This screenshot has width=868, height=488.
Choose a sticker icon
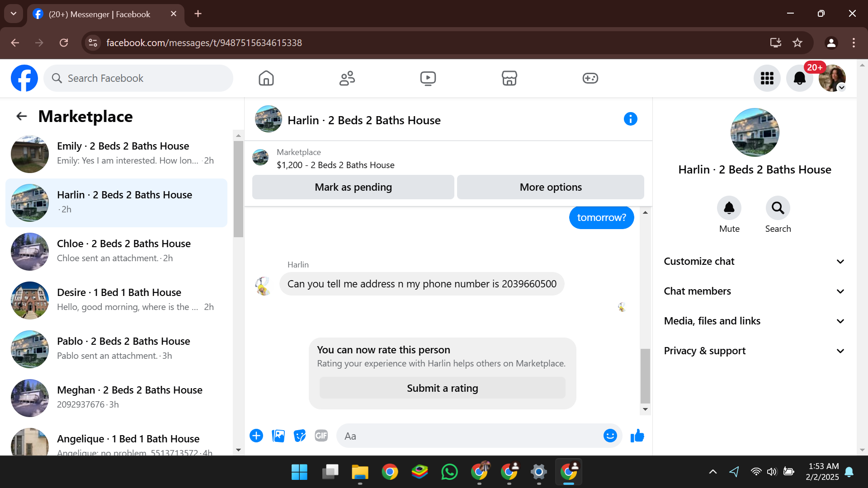[x=299, y=436]
